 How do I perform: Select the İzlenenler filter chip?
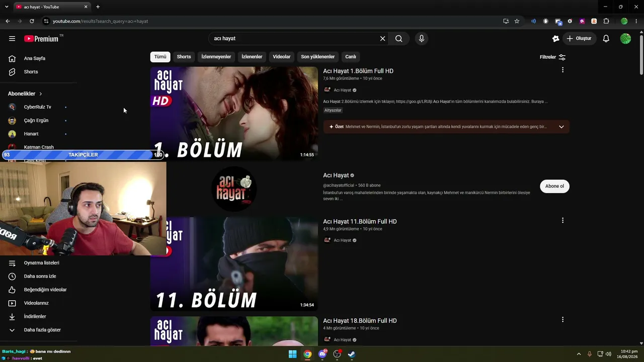point(252,57)
